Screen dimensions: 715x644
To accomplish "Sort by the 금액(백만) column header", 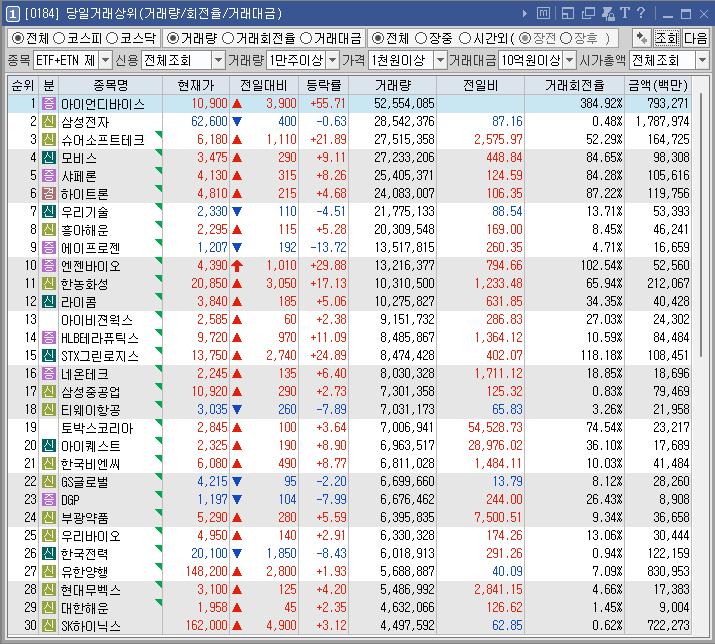I will (x=658, y=85).
